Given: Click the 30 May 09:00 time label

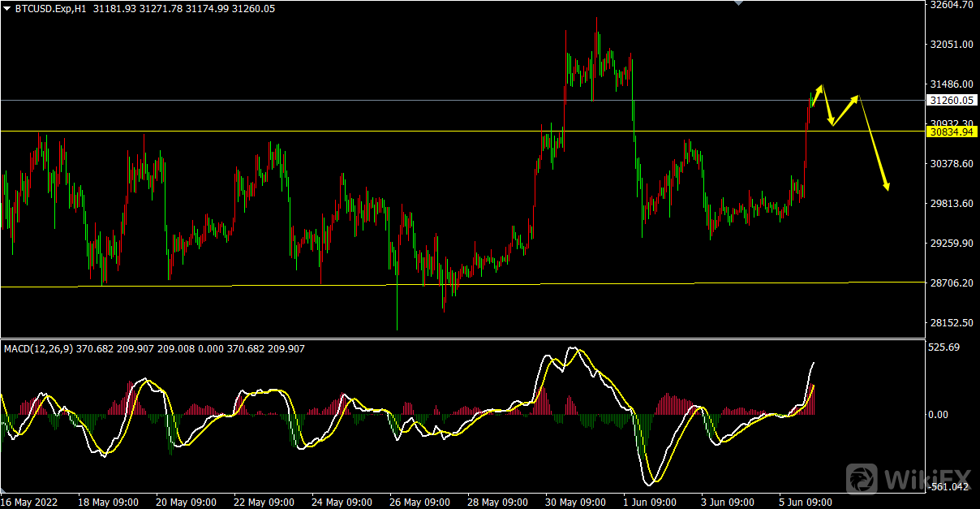Looking at the screenshot, I should (574, 502).
